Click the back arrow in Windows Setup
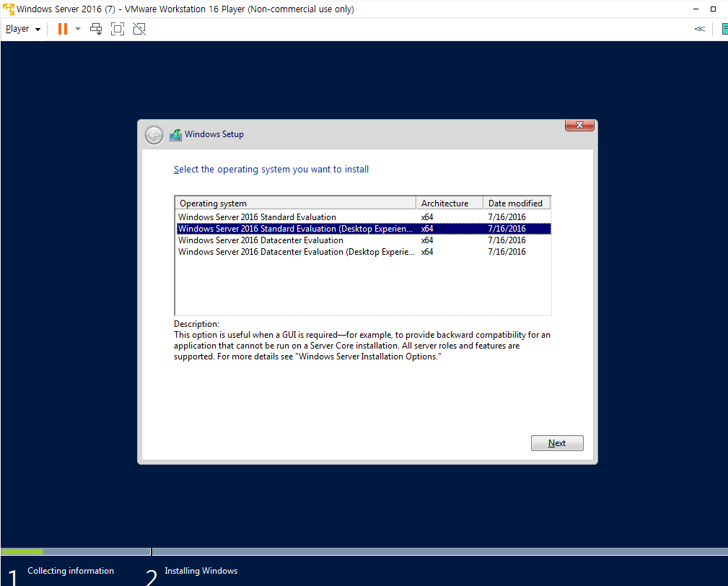 click(154, 135)
